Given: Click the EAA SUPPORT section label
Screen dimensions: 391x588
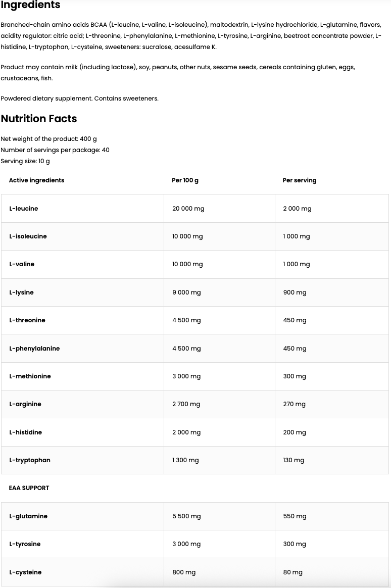Looking at the screenshot, I should coord(29,488).
